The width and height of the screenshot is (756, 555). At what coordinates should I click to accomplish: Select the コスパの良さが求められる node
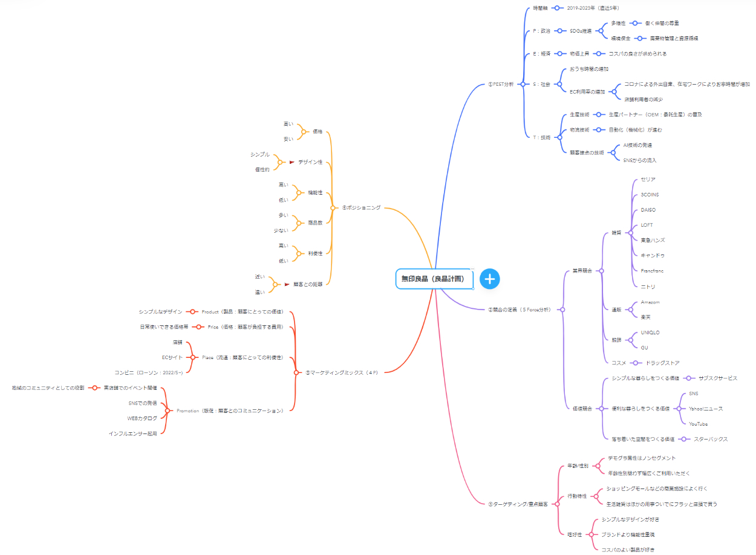(637, 54)
